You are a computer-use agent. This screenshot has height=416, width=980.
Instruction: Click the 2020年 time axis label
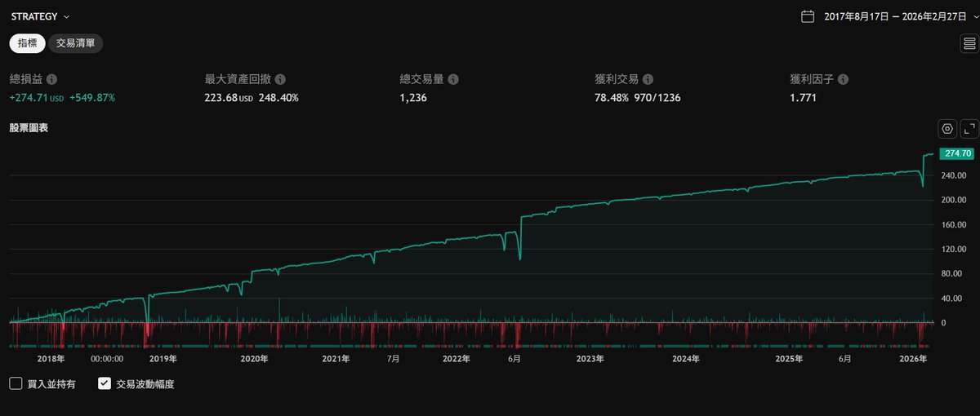coord(254,358)
